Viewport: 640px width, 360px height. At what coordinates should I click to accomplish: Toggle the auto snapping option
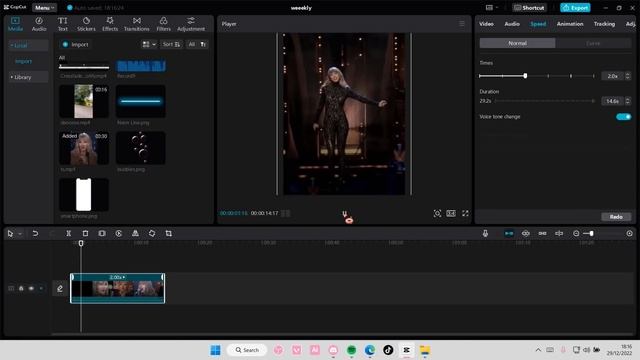[526, 233]
